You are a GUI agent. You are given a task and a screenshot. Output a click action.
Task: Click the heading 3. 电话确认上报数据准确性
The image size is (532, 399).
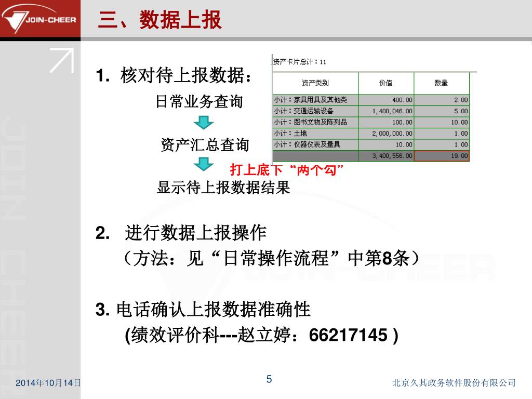pos(203,310)
